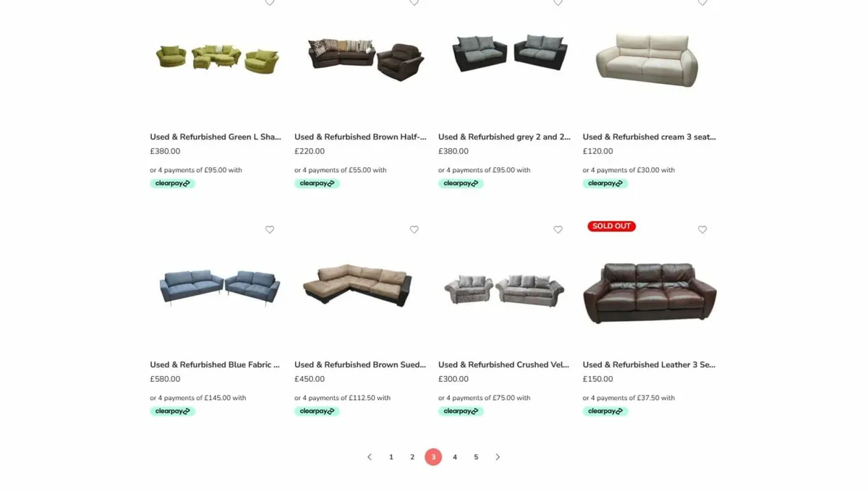The image size is (868, 491).
Task: Select pagination page 4
Action: [454, 457]
